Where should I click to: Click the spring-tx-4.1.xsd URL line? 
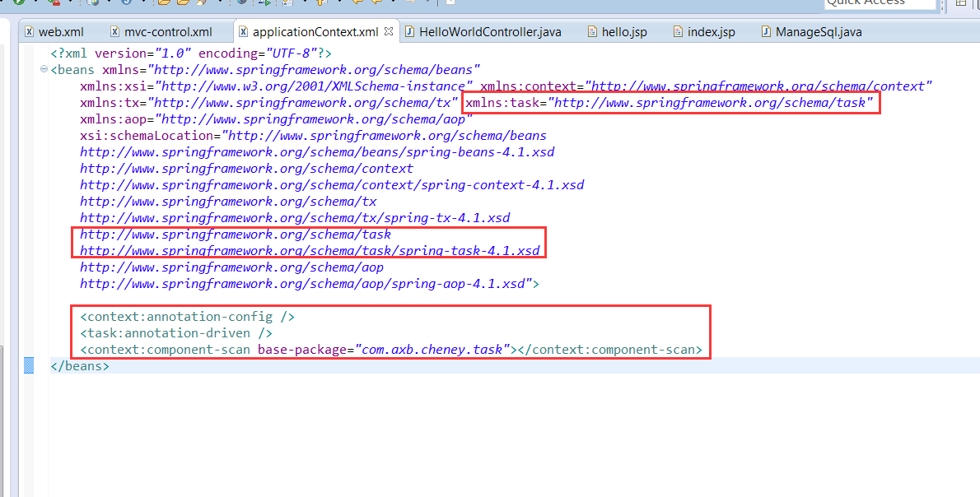point(295,218)
